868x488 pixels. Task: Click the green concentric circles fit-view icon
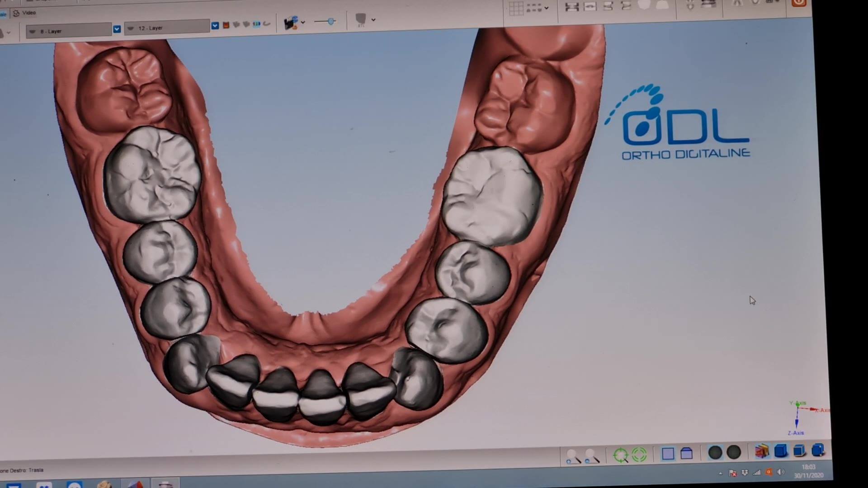tap(639, 455)
